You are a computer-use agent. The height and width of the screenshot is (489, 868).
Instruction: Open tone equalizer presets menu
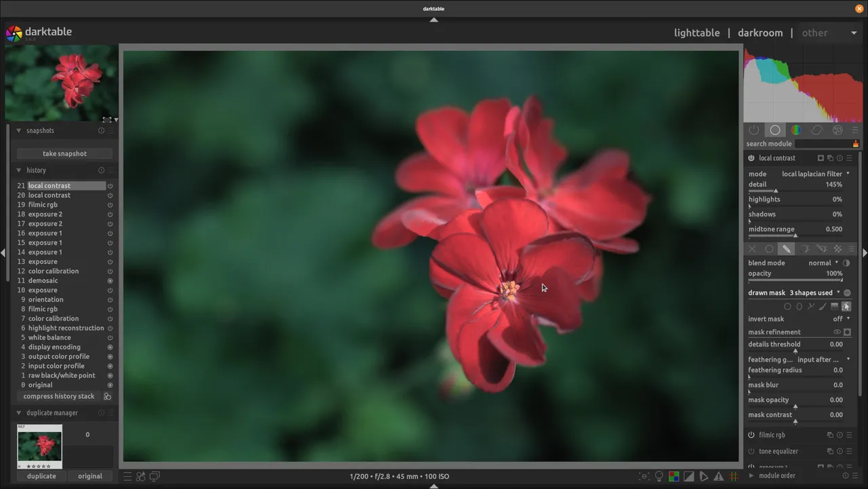pos(849,452)
